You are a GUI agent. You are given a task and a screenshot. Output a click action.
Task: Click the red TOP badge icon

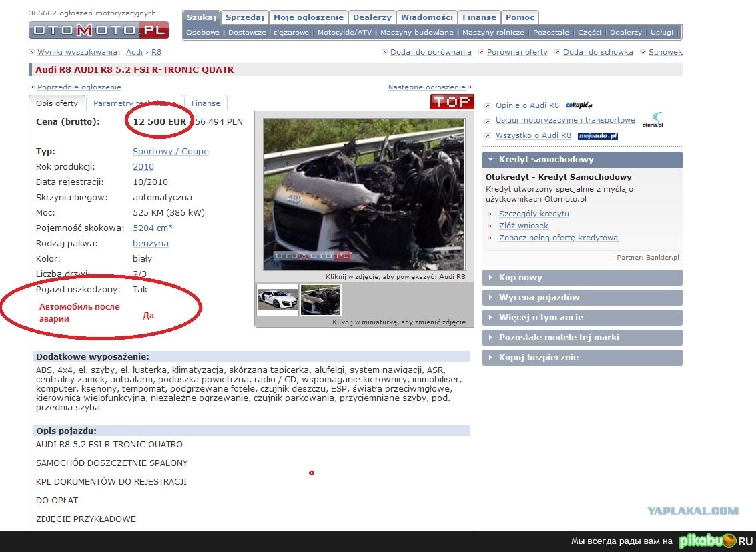452,102
